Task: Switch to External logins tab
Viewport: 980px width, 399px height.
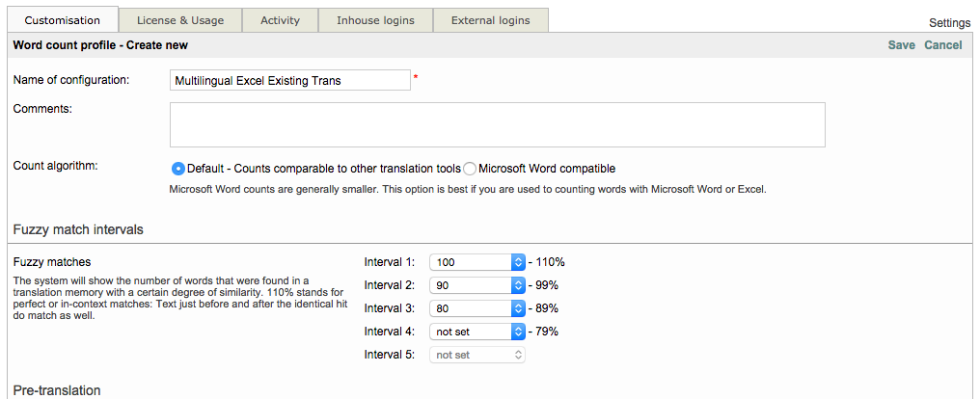Action: [x=490, y=20]
